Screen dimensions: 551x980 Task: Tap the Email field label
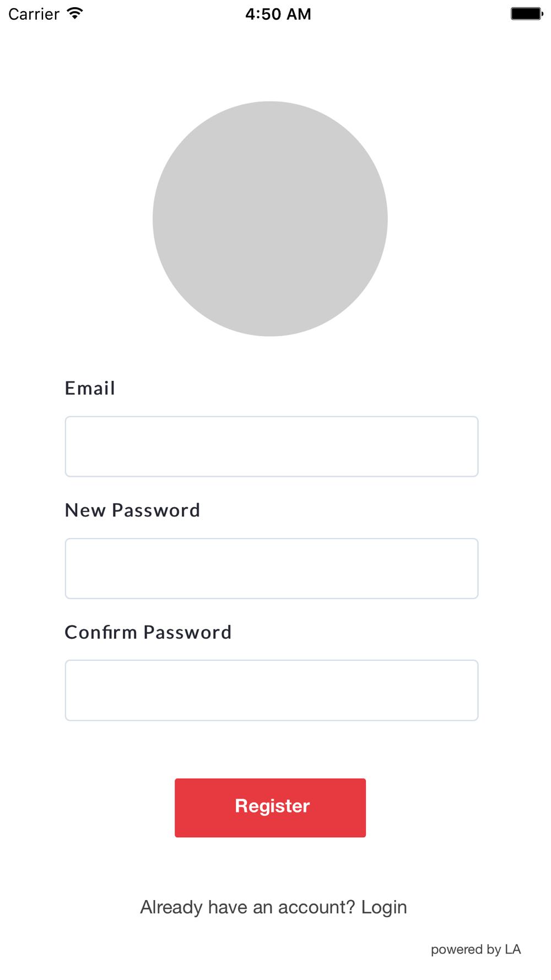point(90,388)
